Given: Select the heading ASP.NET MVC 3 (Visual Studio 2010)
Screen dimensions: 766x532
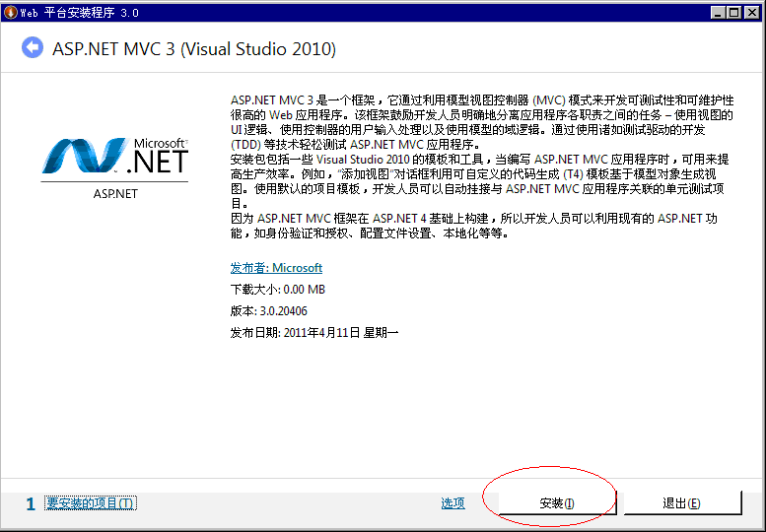Looking at the screenshot, I should (194, 49).
